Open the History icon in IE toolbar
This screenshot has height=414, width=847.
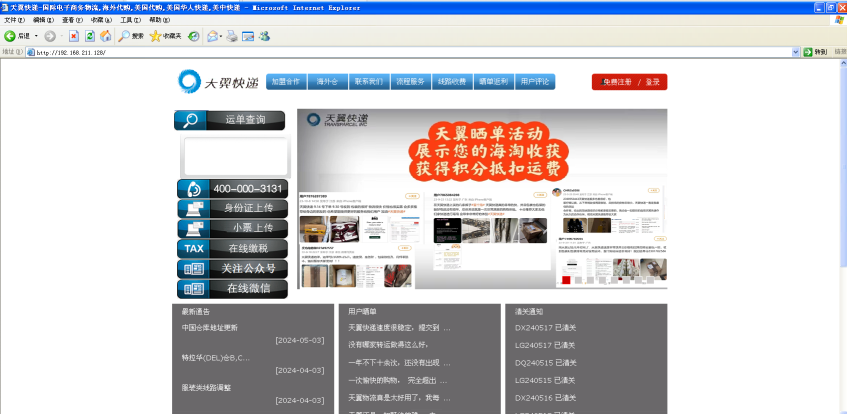(193, 36)
